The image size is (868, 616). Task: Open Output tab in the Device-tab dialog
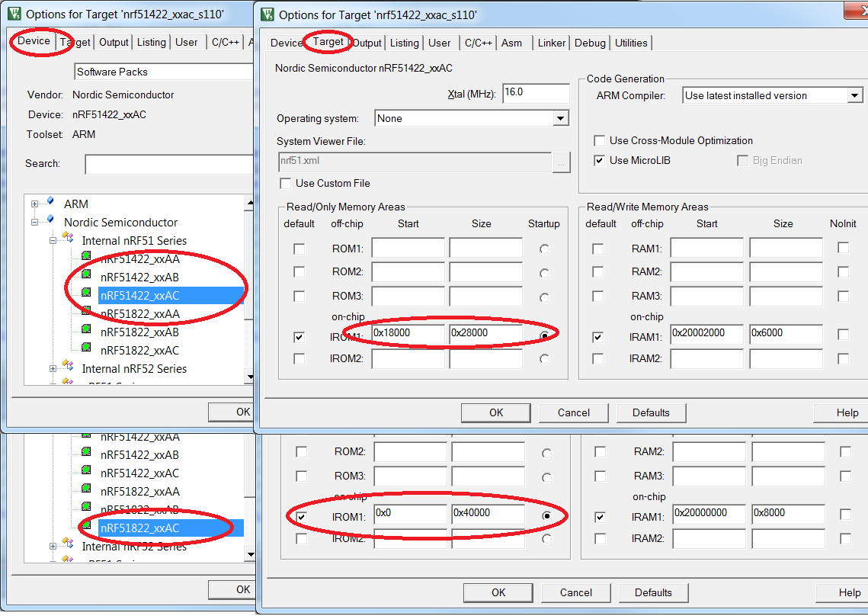click(x=114, y=42)
